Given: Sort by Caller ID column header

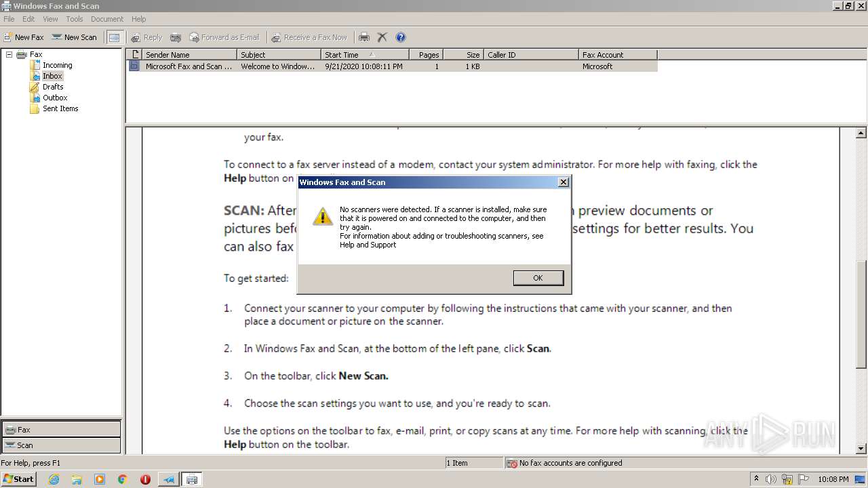Looking at the screenshot, I should coord(531,55).
